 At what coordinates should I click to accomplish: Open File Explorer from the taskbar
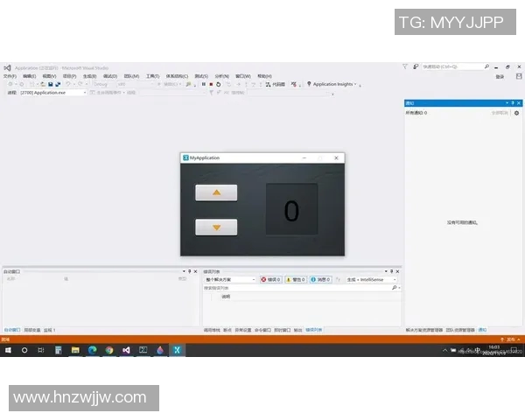[75, 350]
